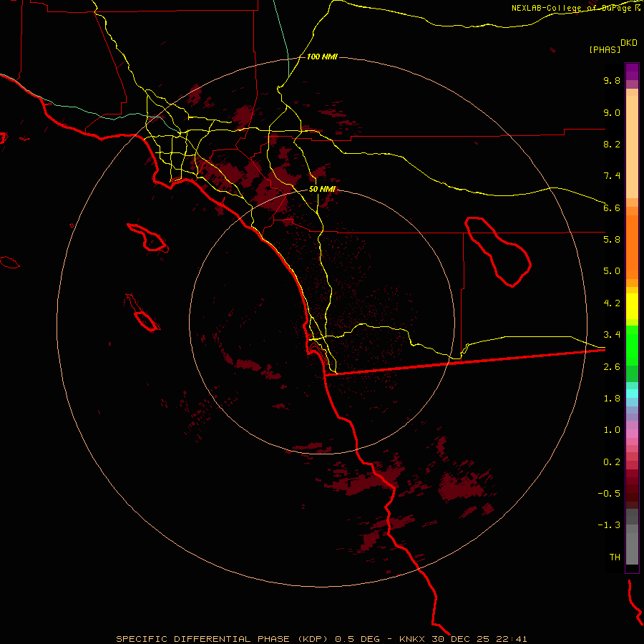The height and width of the screenshot is (644, 644).
Task: Click the '100 NMI' range ring label
Action: click(322, 57)
